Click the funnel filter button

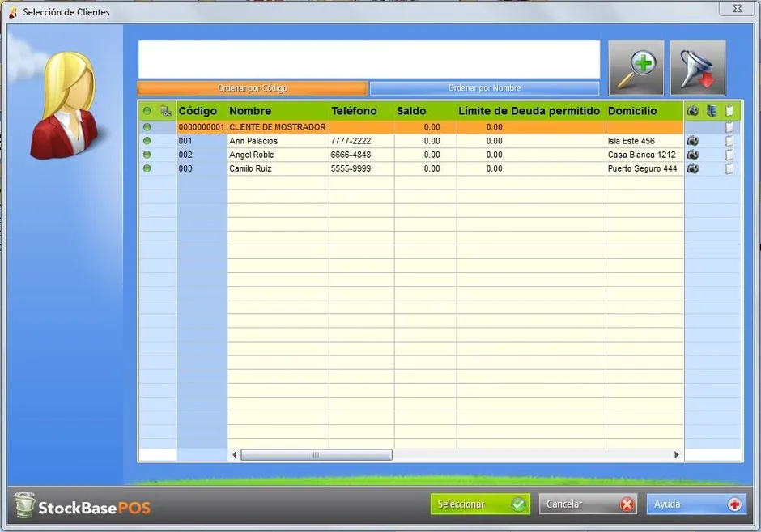698,68
